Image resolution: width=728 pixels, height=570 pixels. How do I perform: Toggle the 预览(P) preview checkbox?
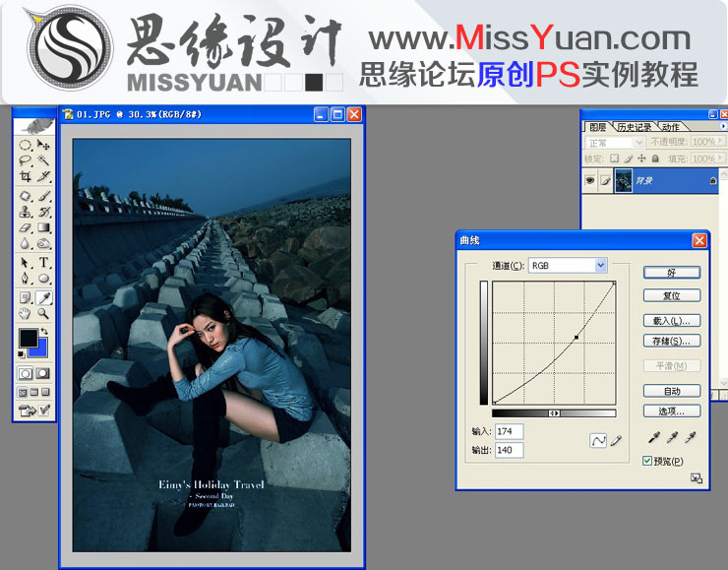pos(647,461)
